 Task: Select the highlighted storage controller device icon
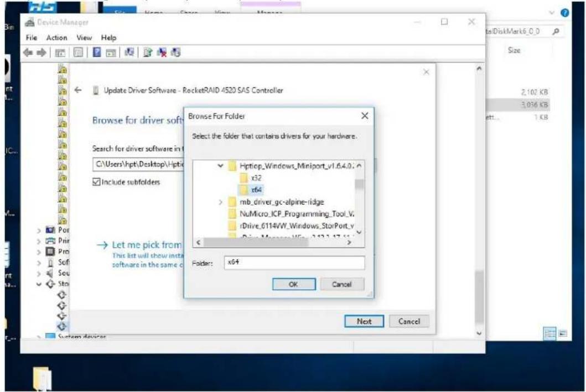(62, 326)
